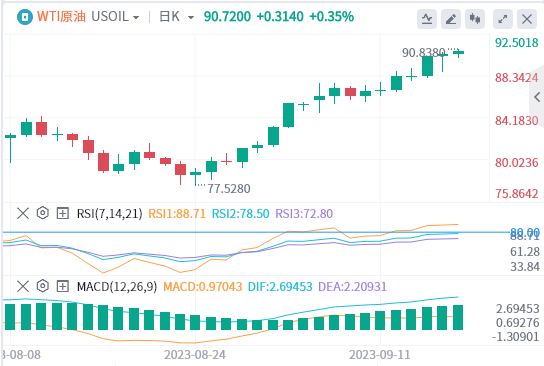
Task: Click the last MACD histogram bar
Action: coord(458,317)
